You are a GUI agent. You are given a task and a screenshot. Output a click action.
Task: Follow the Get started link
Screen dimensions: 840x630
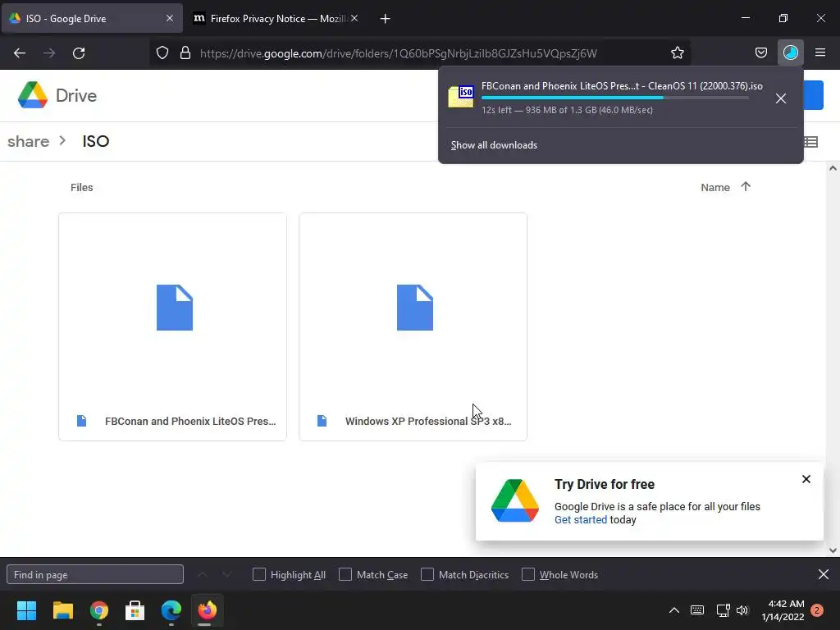point(580,520)
